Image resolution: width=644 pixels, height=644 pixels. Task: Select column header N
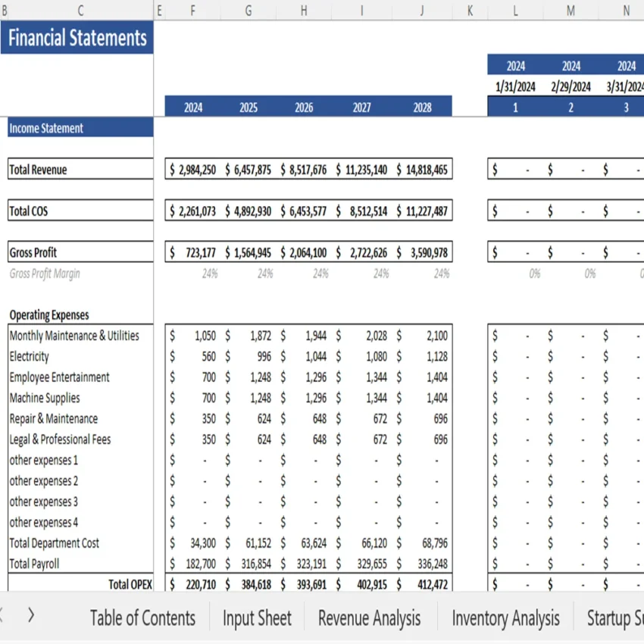625,11
